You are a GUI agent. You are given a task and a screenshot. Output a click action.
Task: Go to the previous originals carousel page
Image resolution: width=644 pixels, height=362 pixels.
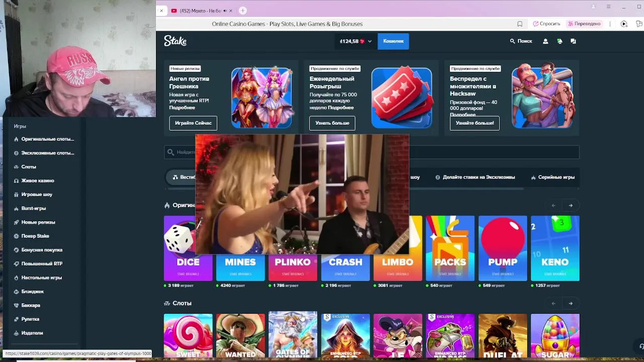553,205
